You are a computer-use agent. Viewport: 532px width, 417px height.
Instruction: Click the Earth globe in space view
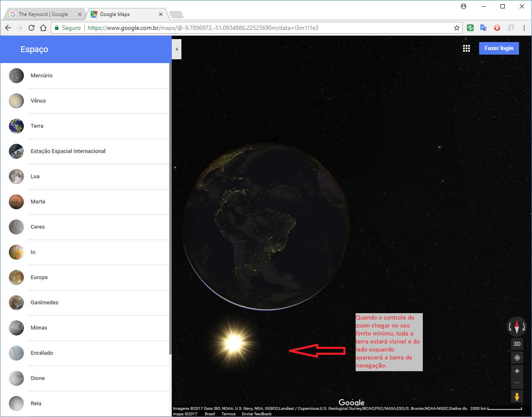pos(266,227)
